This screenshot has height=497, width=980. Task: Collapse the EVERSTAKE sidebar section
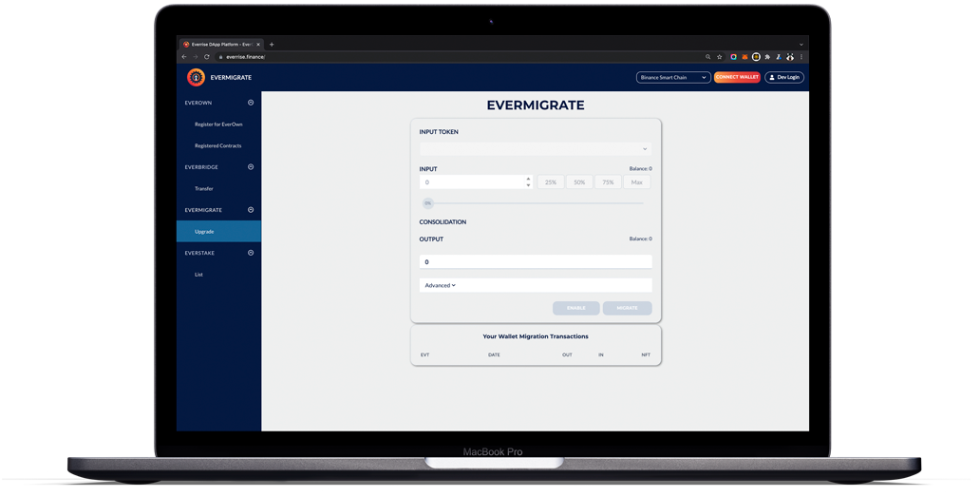[x=251, y=253]
